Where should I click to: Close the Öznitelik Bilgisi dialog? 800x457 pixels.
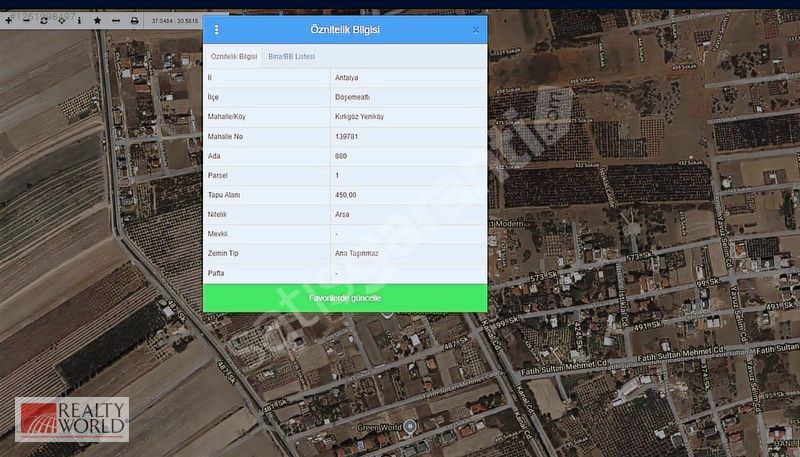click(x=475, y=30)
